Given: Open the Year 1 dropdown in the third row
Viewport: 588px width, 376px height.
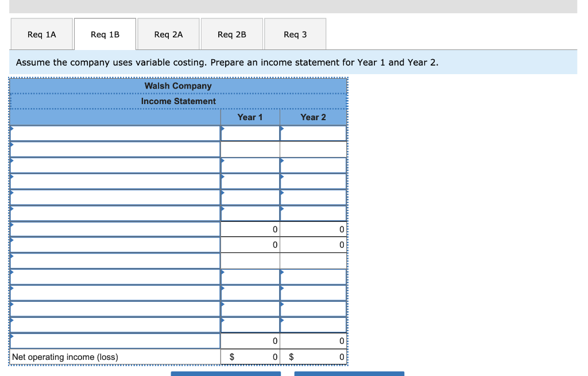Looking at the screenshot, I should (x=250, y=165).
